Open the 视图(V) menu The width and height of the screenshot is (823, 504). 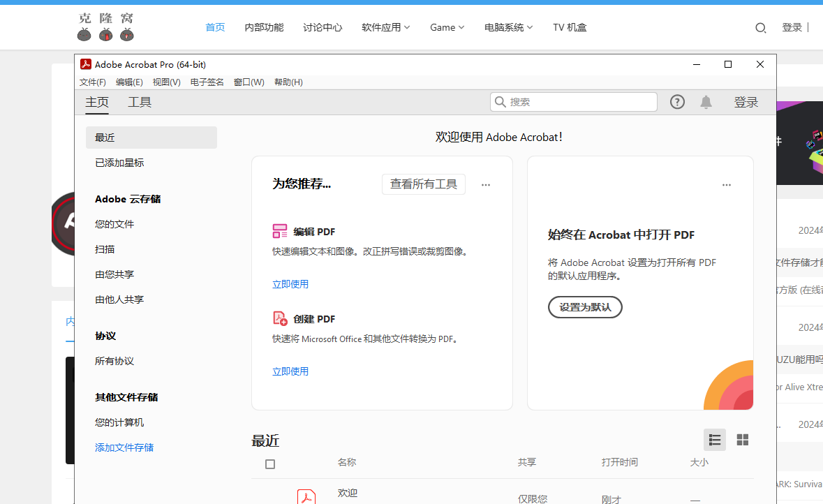point(166,82)
